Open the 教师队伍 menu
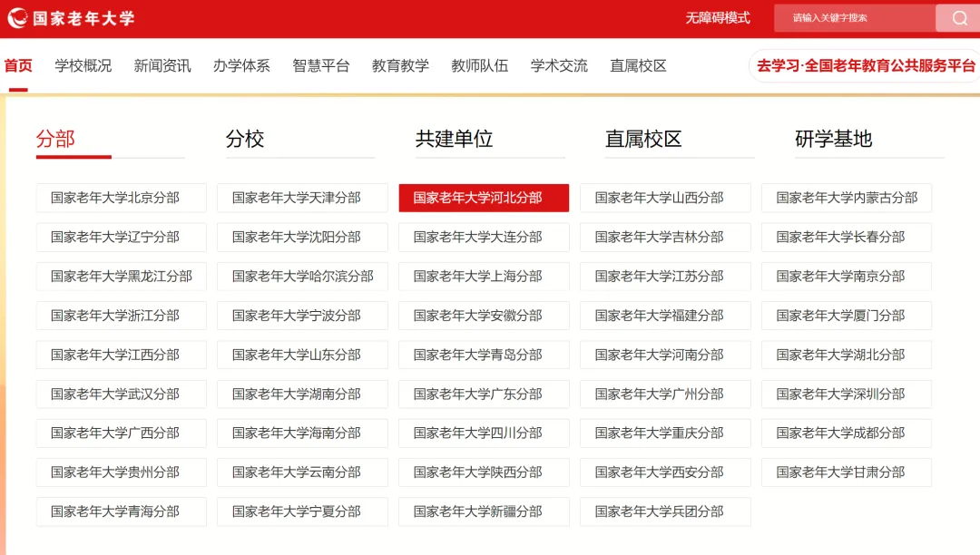Viewport: 980px width, 555px height. point(480,65)
